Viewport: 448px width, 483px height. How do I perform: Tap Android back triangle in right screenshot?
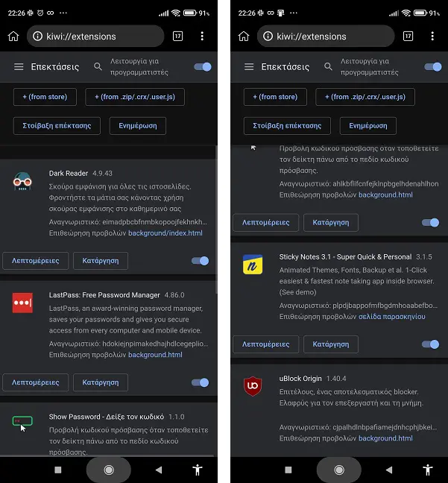coord(389,470)
